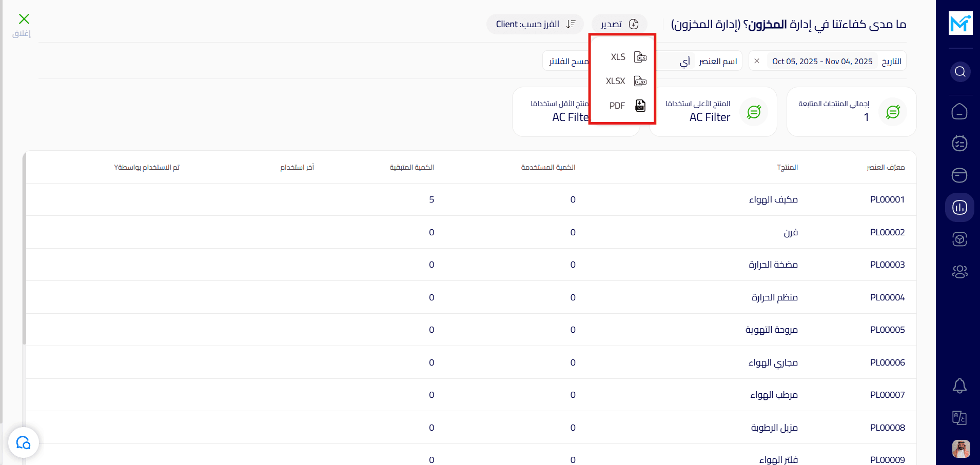Open the chat support bubble icon
Image resolution: width=980 pixels, height=465 pixels.
click(24, 442)
